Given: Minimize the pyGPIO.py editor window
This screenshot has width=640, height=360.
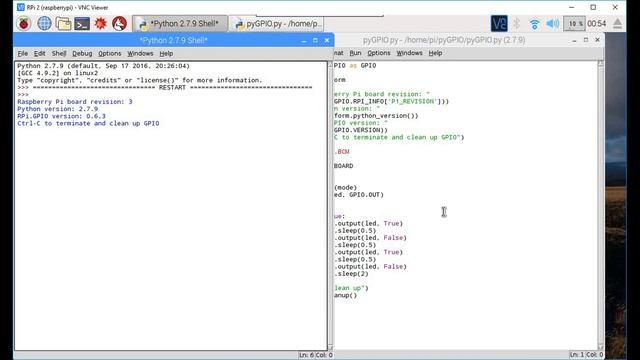Looking at the screenshot, I should 574,40.
